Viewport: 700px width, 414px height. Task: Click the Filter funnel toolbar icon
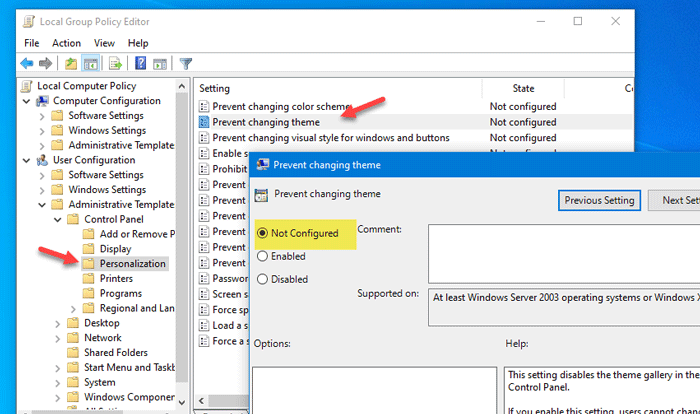(x=186, y=64)
